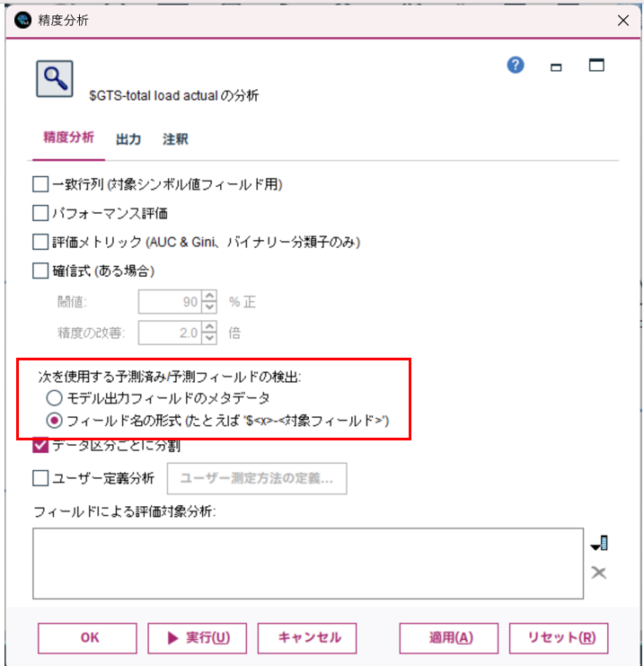
Task: Switch to the 出力 tab
Action: pos(128,139)
